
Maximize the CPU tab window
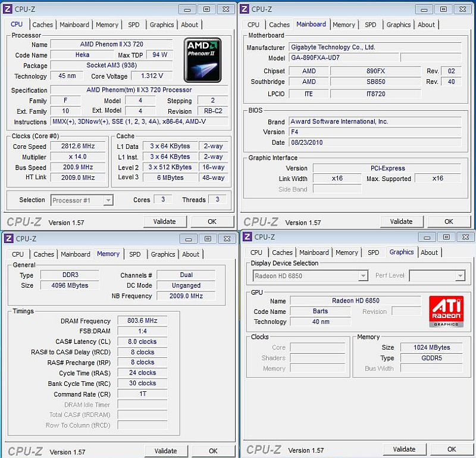(x=206, y=10)
